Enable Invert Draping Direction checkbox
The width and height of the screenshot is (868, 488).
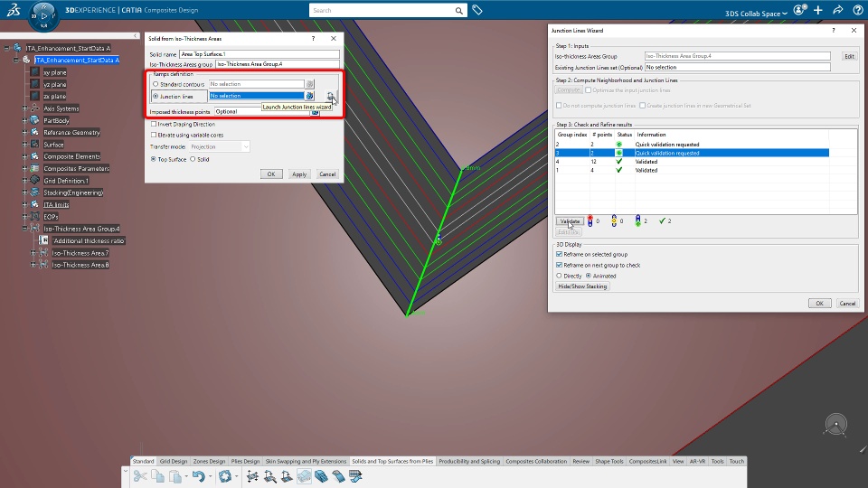tap(154, 124)
